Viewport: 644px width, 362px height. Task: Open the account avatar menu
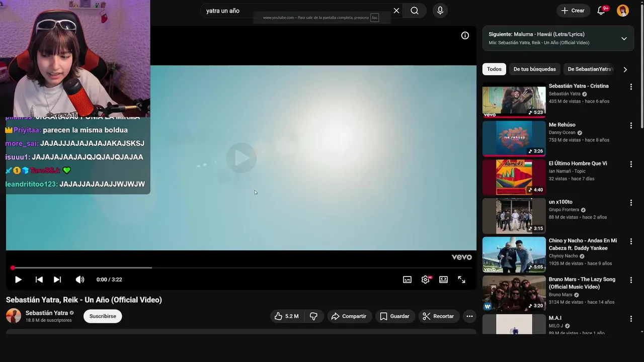[623, 11]
